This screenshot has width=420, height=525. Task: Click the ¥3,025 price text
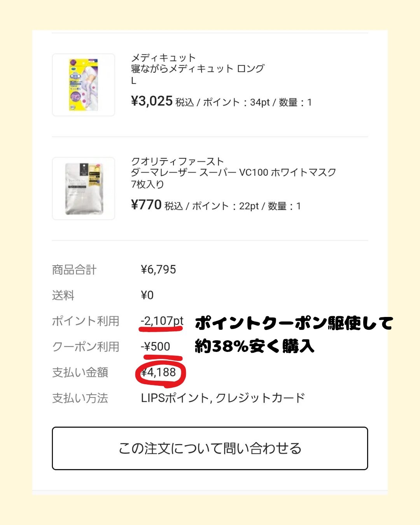pyautogui.click(x=152, y=101)
